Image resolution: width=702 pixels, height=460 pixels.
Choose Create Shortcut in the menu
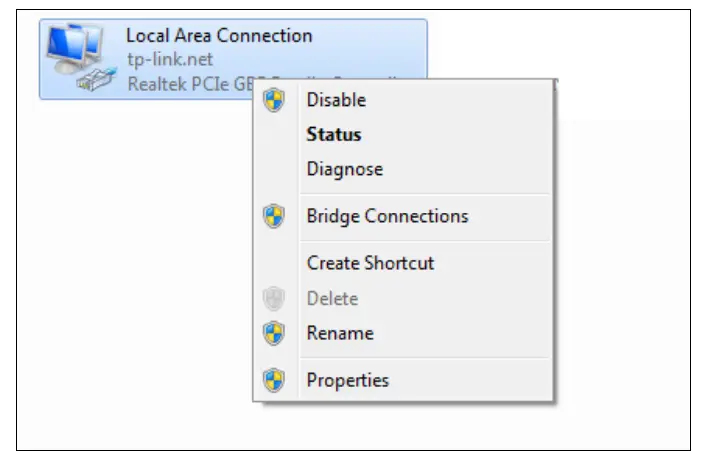[370, 263]
